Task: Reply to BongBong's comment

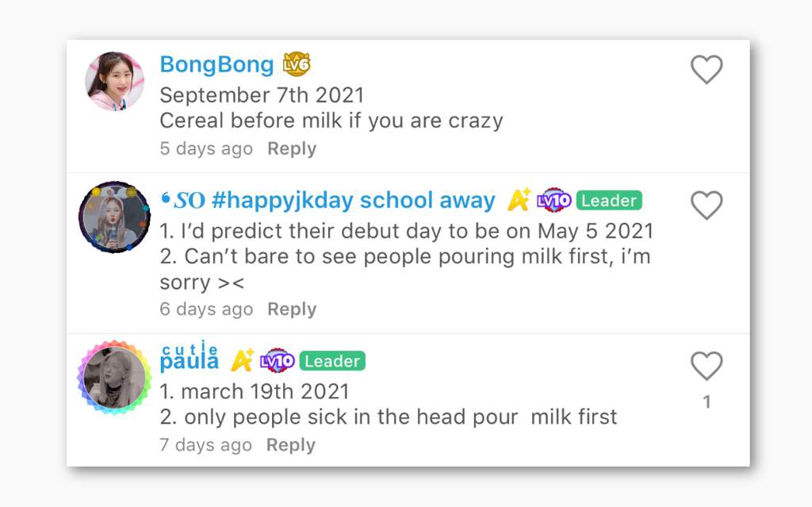Action: [x=292, y=149]
